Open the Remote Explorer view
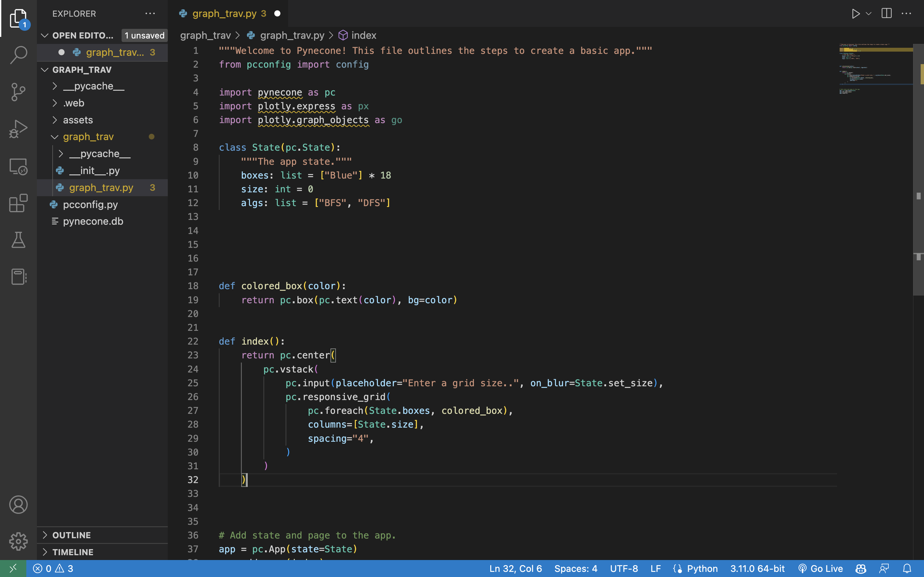This screenshot has height=577, width=924. pyautogui.click(x=18, y=167)
